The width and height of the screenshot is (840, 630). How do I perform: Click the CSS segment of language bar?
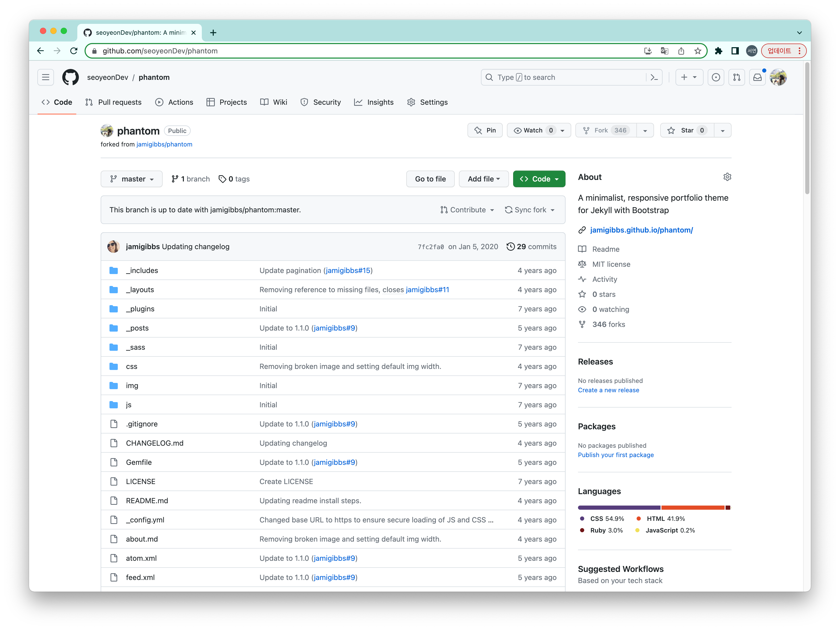tap(619, 507)
